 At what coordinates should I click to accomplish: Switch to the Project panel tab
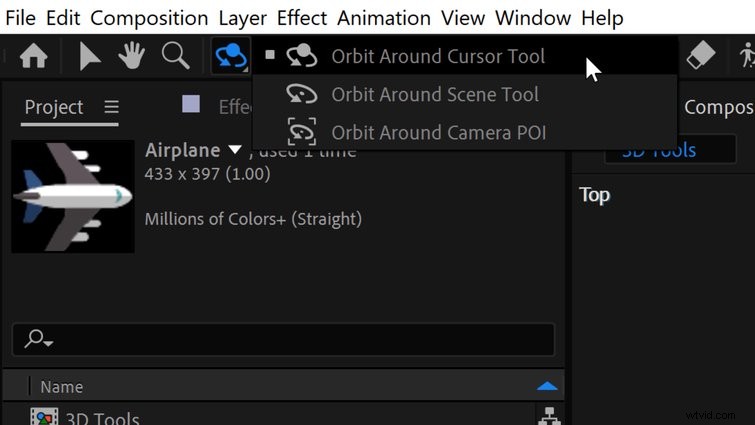coord(54,107)
